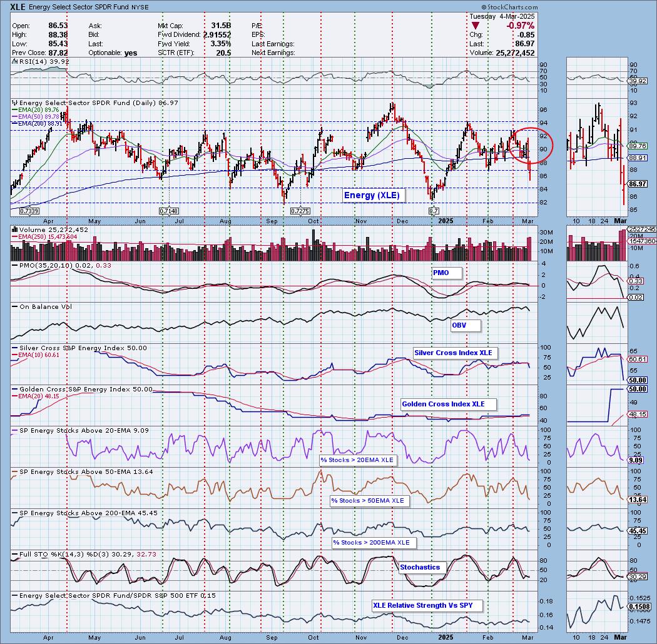
Task: Click the RSI(14) 39.92 legend
Action: coord(40,61)
